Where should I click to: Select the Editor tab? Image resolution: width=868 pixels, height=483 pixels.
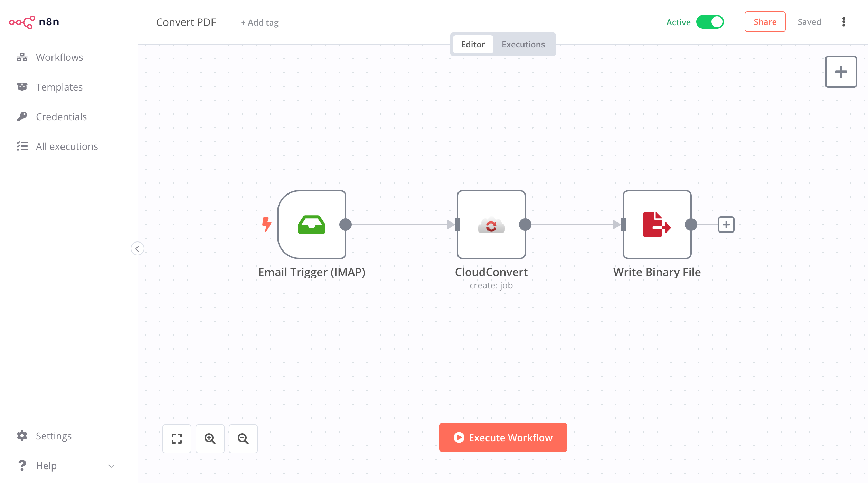click(x=473, y=45)
